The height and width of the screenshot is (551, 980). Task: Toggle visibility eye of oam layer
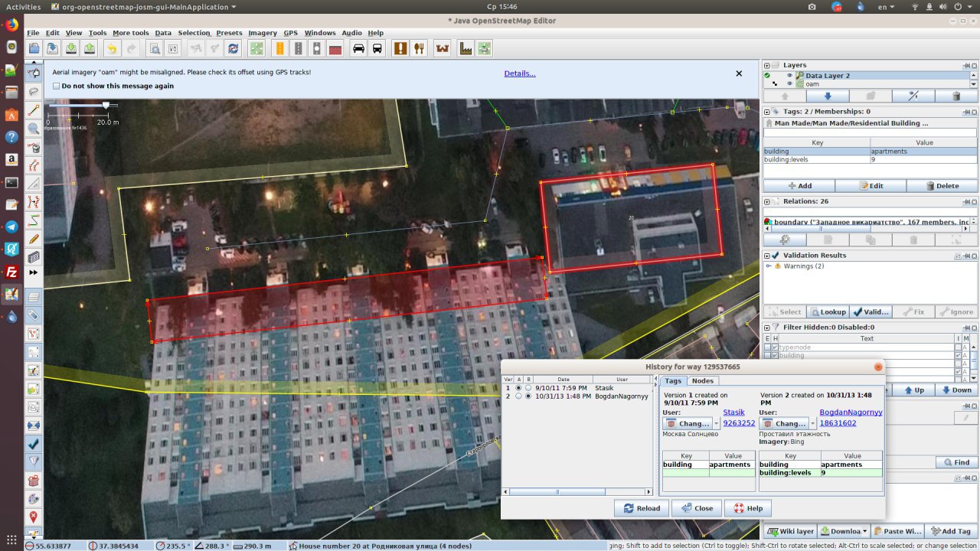click(x=789, y=84)
